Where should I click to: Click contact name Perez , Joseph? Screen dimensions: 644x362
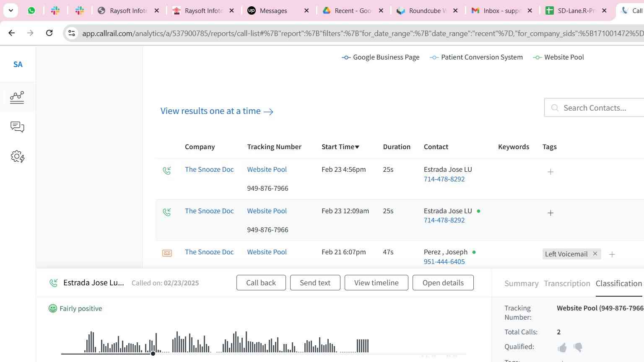pos(446,252)
